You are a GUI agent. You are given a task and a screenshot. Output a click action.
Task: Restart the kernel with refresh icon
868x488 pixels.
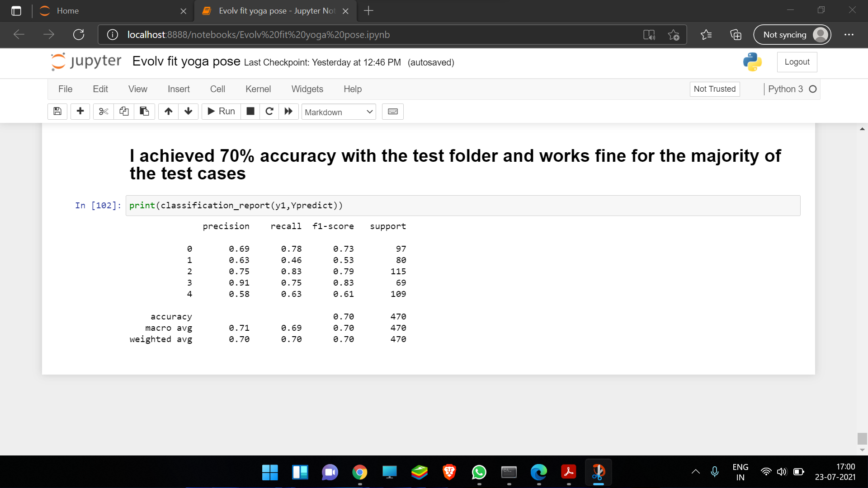(x=269, y=112)
